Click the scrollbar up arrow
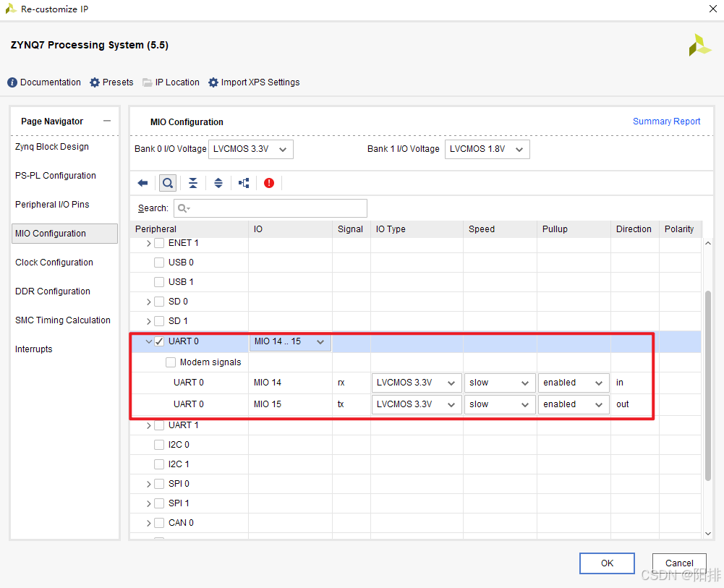This screenshot has height=588, width=724. [x=708, y=243]
